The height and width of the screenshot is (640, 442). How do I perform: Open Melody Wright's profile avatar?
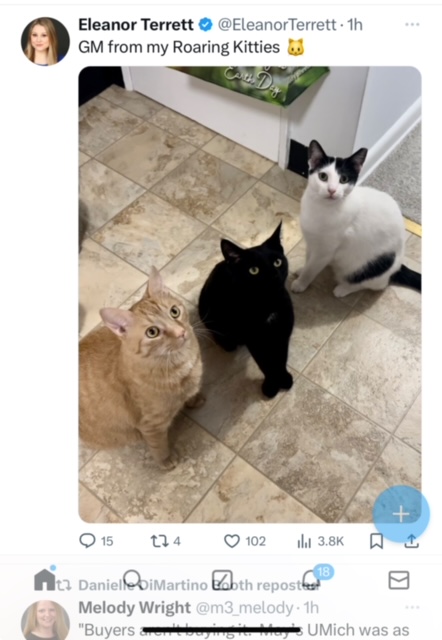(x=45, y=620)
